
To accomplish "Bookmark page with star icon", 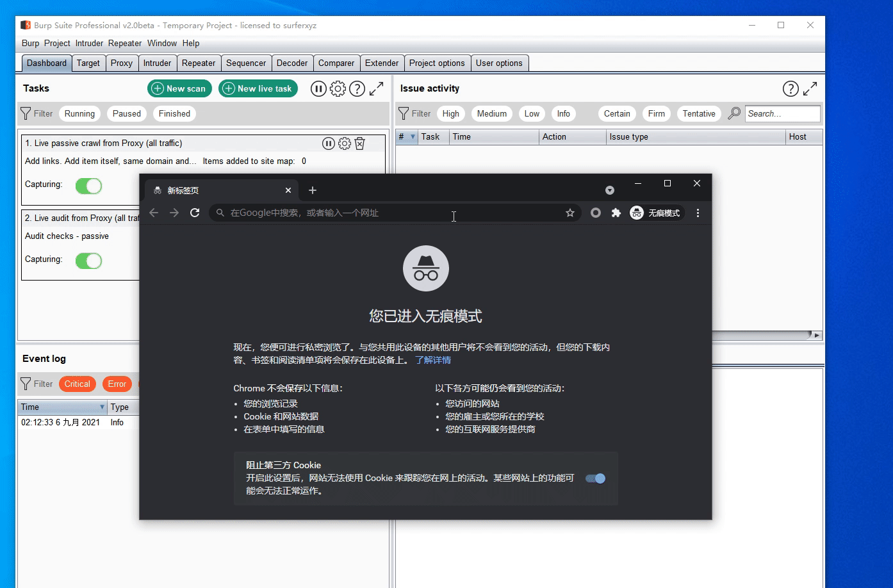I will point(570,213).
